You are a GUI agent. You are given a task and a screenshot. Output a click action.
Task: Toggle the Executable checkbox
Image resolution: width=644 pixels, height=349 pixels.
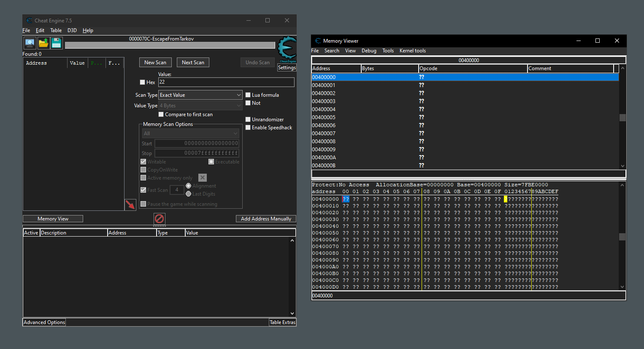click(x=211, y=162)
